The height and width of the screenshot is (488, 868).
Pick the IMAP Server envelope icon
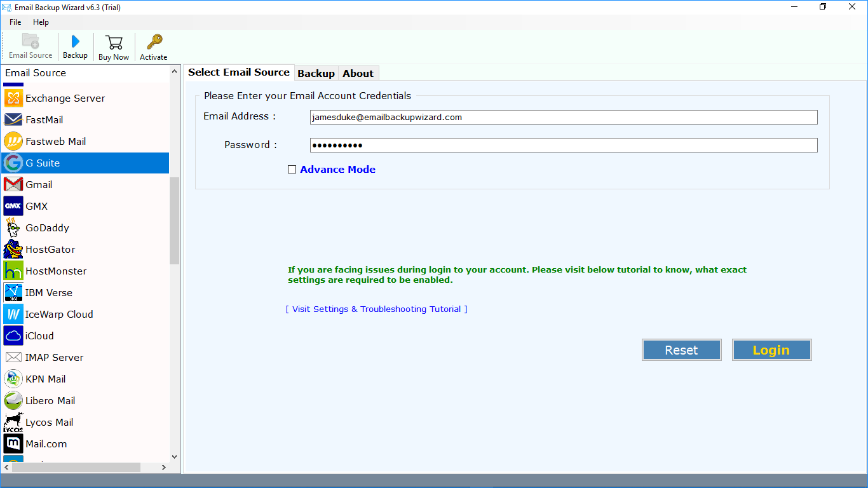click(x=13, y=357)
